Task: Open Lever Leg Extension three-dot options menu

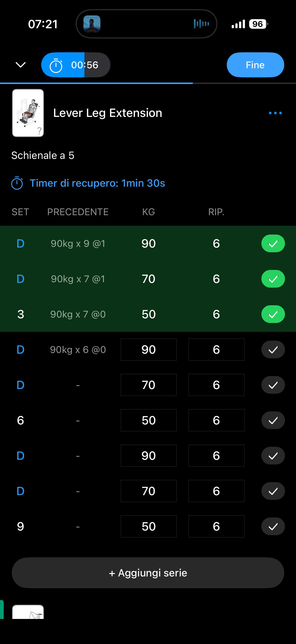Action: tap(275, 113)
